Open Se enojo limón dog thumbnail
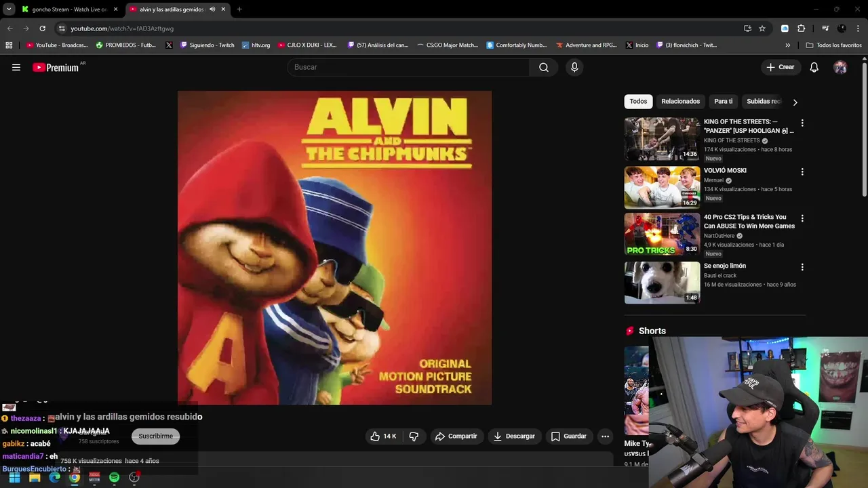The height and width of the screenshot is (488, 868). (662, 283)
